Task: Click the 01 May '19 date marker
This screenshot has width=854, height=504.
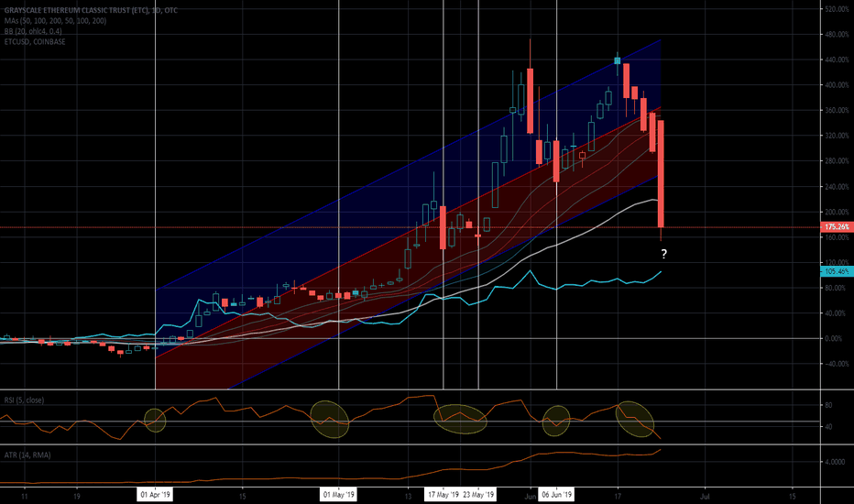Action: [339, 495]
